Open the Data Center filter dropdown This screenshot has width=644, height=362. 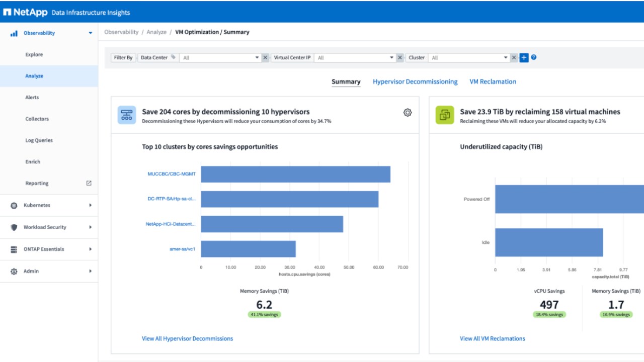tap(220, 58)
